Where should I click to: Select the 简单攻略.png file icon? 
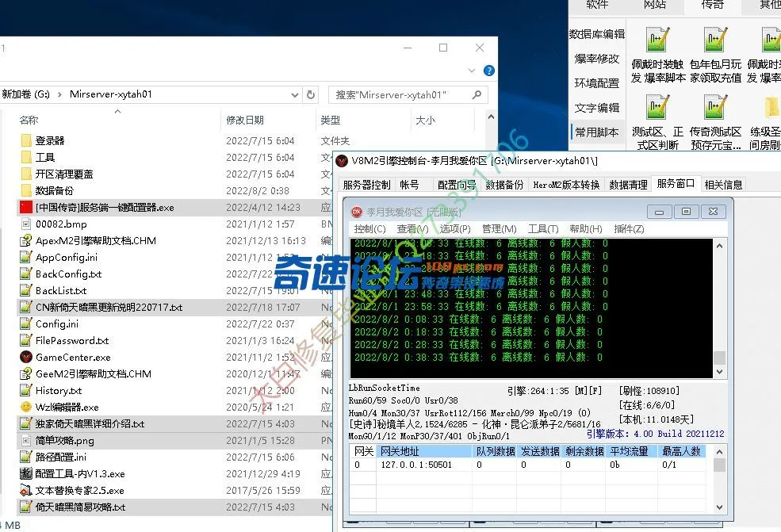pyautogui.click(x=26, y=440)
